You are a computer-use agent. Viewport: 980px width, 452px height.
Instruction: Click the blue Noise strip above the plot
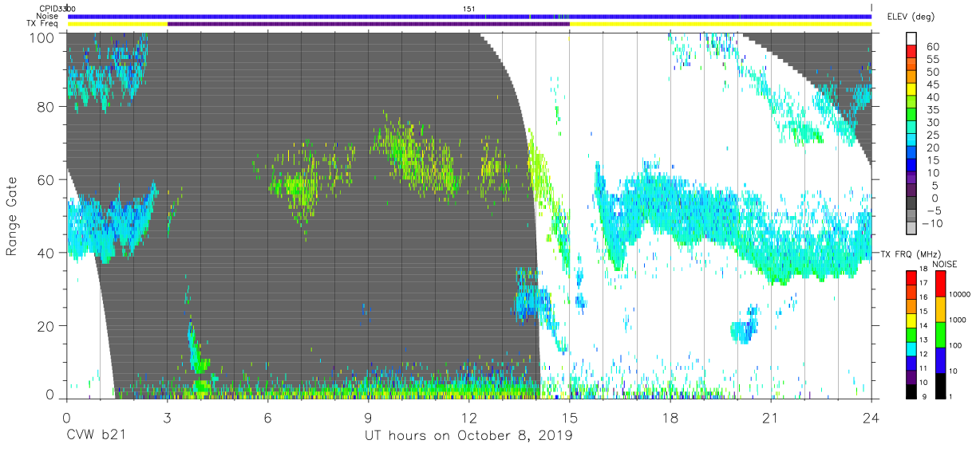click(469, 16)
